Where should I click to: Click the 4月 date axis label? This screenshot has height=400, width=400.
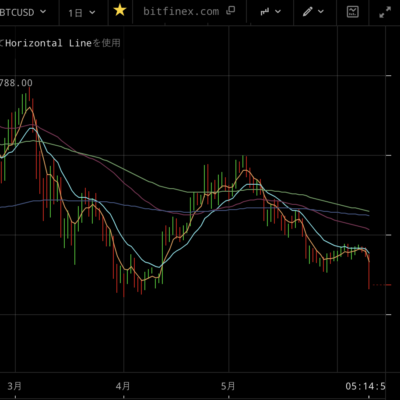tap(123, 386)
